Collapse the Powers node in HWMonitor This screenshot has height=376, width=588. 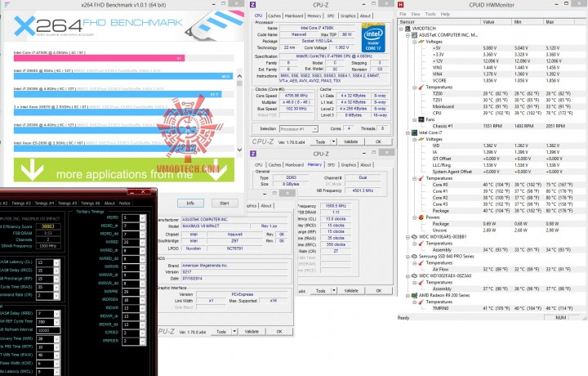point(414,217)
